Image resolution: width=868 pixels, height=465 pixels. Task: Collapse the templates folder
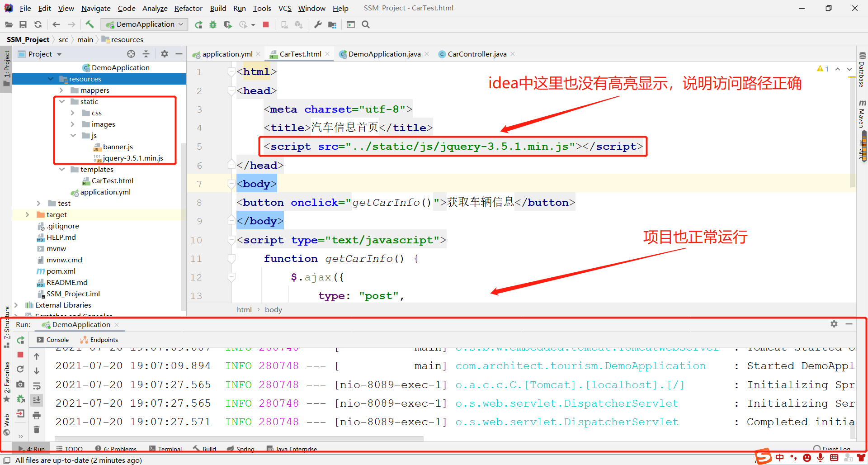point(62,170)
